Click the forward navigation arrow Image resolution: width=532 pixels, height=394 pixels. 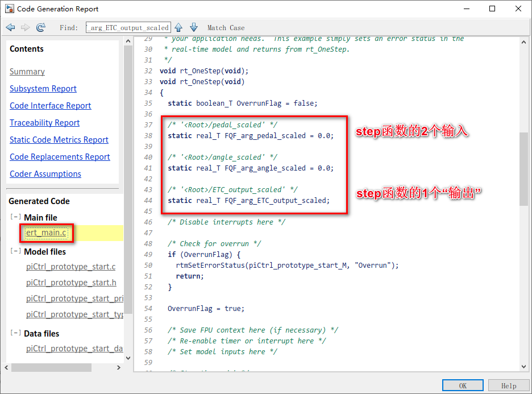click(x=26, y=27)
